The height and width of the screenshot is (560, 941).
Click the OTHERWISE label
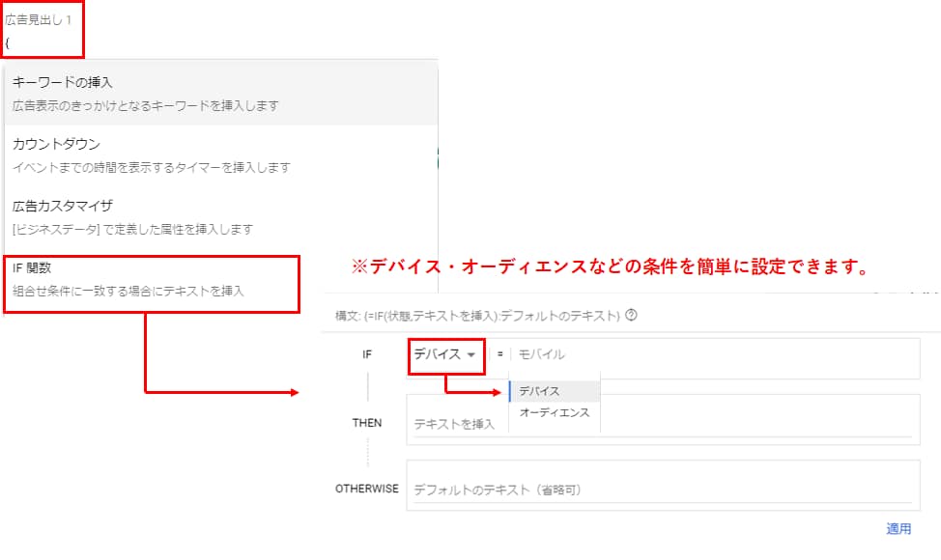tap(366, 489)
